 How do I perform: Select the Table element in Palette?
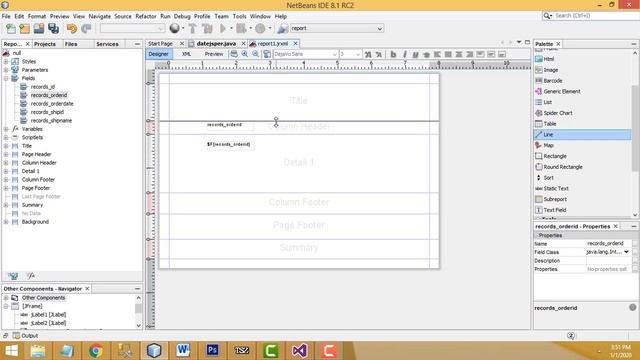pos(549,124)
